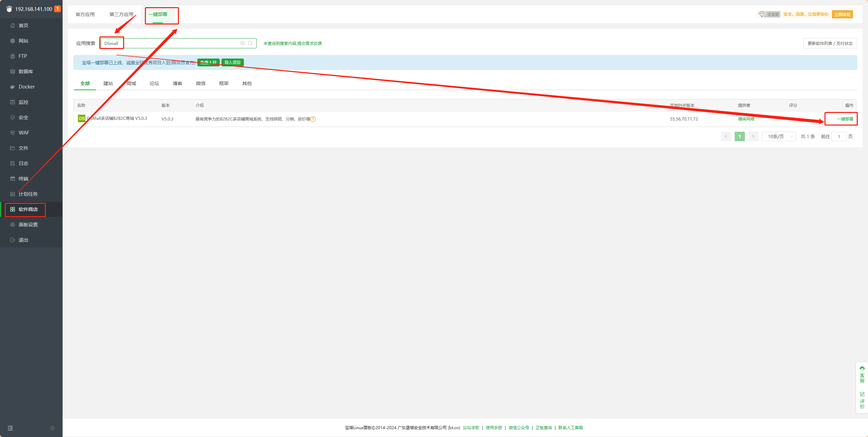Click 立即体验 enterprise button

[x=842, y=14]
